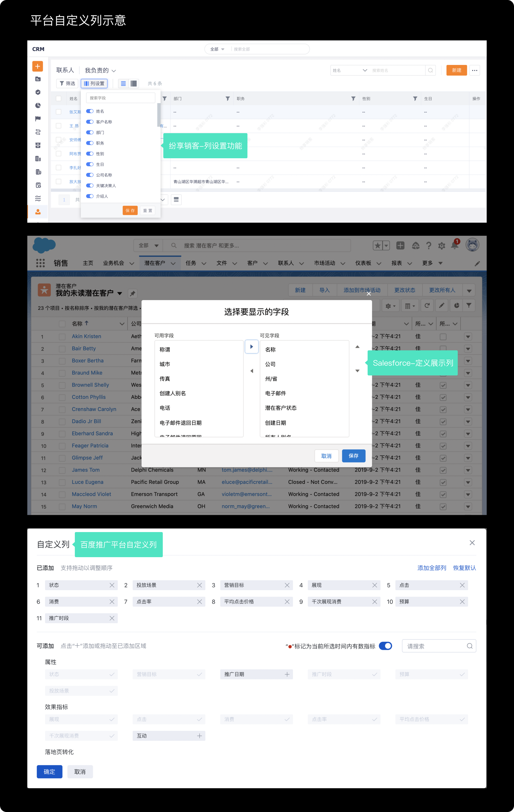Image resolution: width=514 pixels, height=812 pixels.
Task: Click the search magnifier beside 搜索姓名 field
Action: pos(430,70)
